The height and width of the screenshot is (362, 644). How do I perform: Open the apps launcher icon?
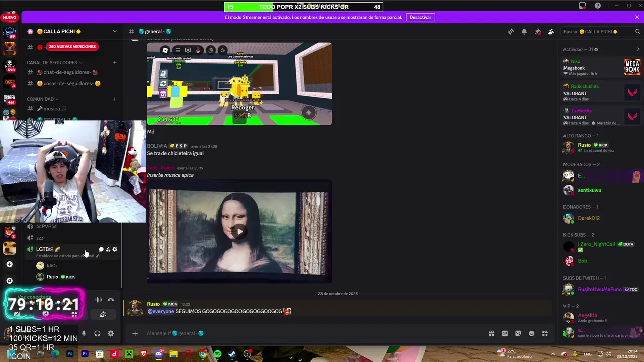pyautogui.click(x=545, y=333)
